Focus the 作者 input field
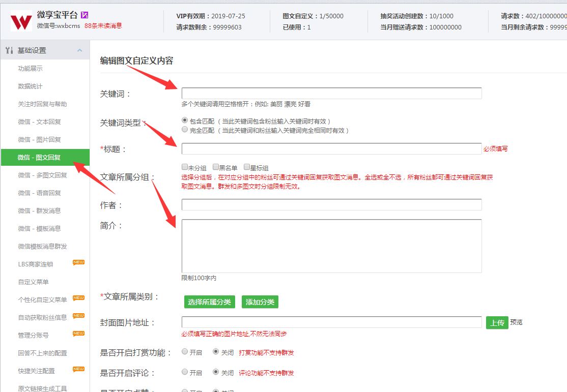 [x=331, y=204]
